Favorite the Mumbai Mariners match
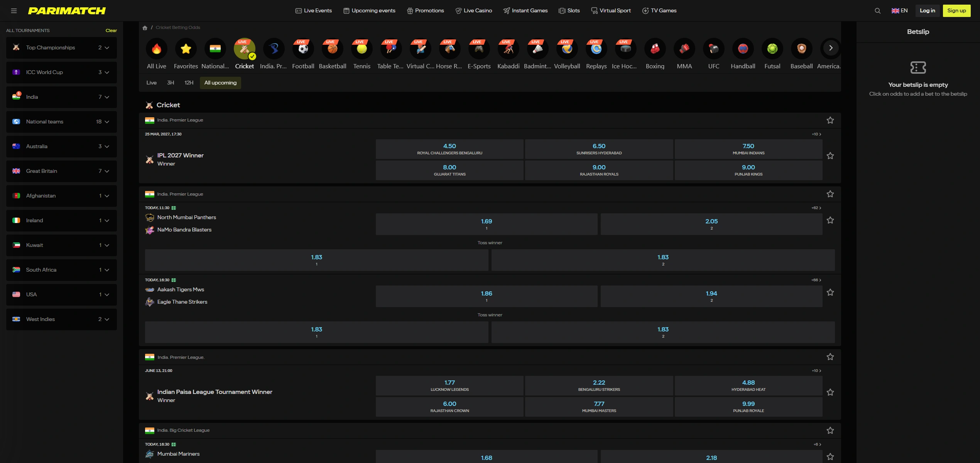The height and width of the screenshot is (463, 980). coord(830,457)
